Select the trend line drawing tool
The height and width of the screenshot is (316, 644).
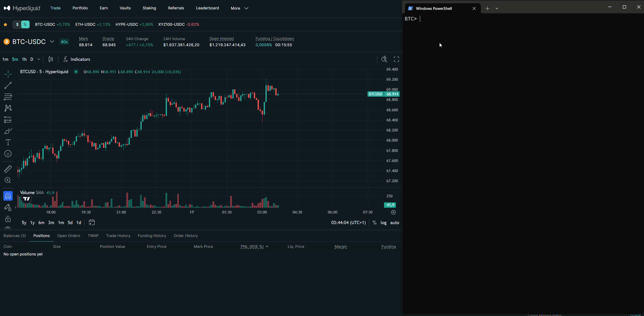pos(8,86)
